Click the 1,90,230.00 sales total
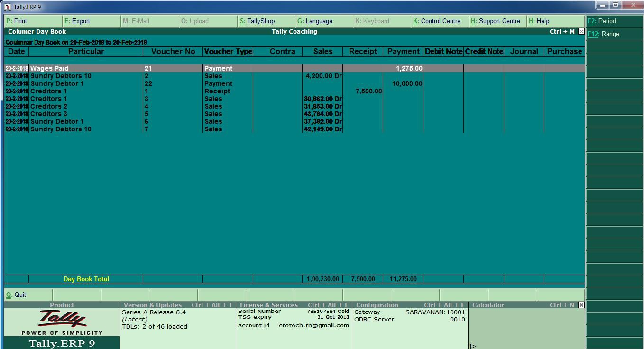The height and width of the screenshot is (349, 644). tap(323, 279)
